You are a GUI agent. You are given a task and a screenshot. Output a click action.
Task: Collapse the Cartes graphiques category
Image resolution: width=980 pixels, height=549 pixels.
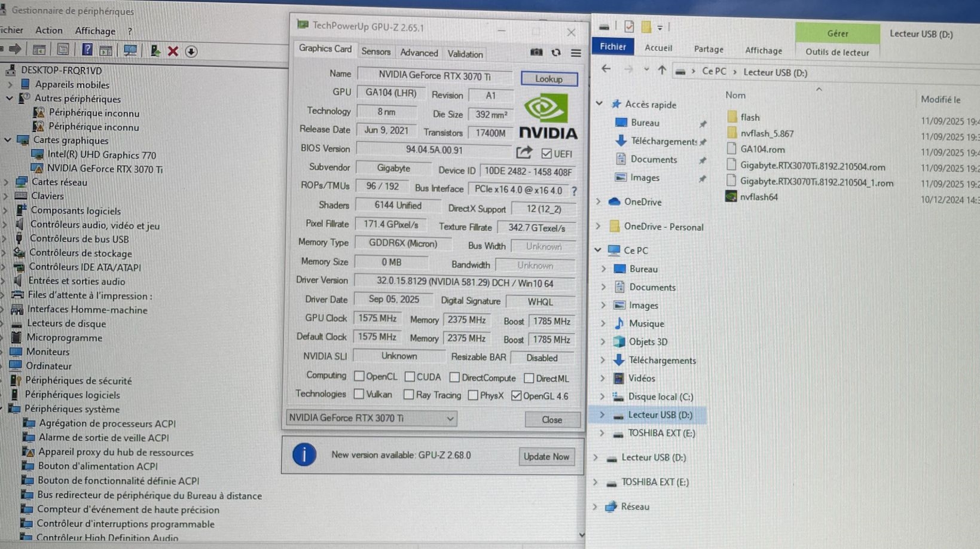8,140
